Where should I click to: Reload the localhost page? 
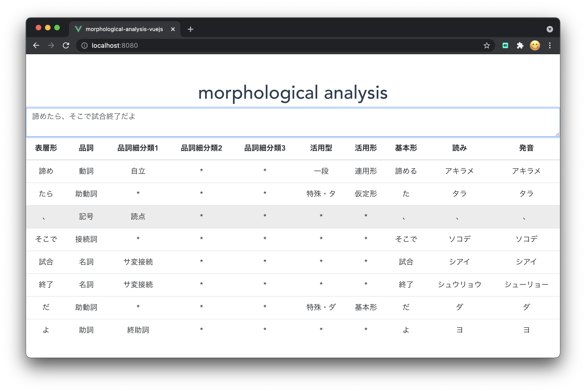66,45
